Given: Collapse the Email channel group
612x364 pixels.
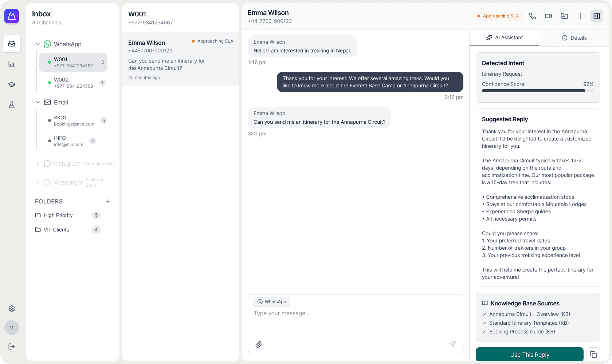Looking at the screenshot, I should pyautogui.click(x=38, y=102).
